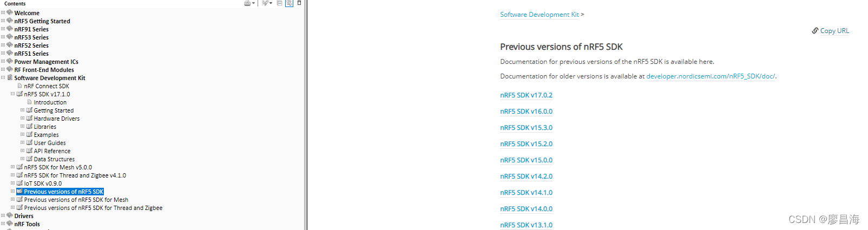Select the Hardware Drivers topic

click(x=57, y=119)
